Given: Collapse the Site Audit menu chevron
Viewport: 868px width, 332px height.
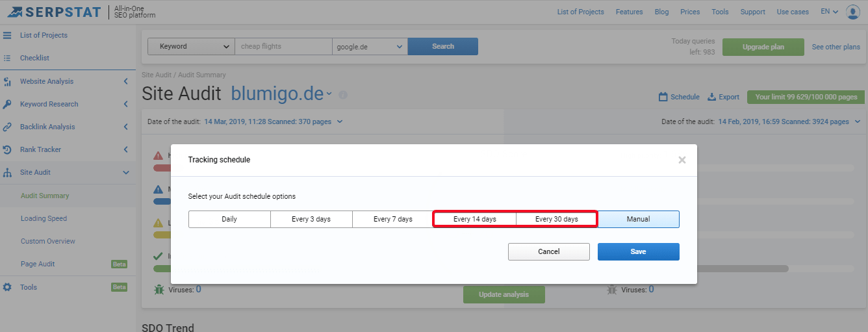Looking at the screenshot, I should coord(125,172).
